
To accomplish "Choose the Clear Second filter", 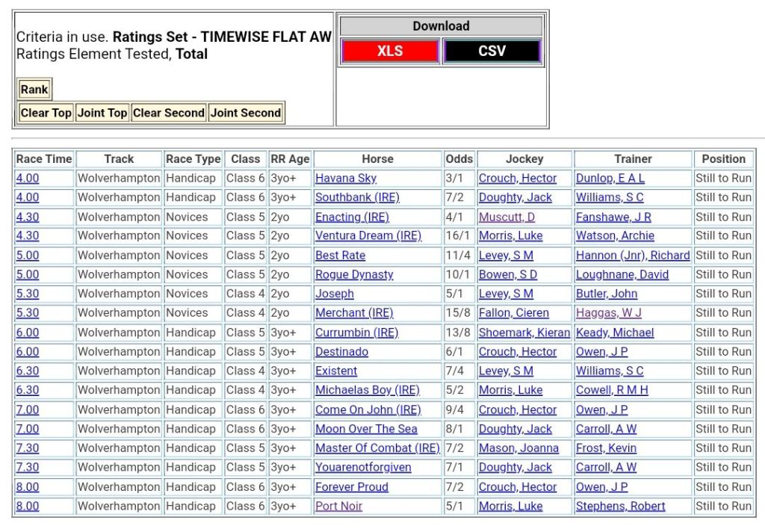I will pos(168,113).
